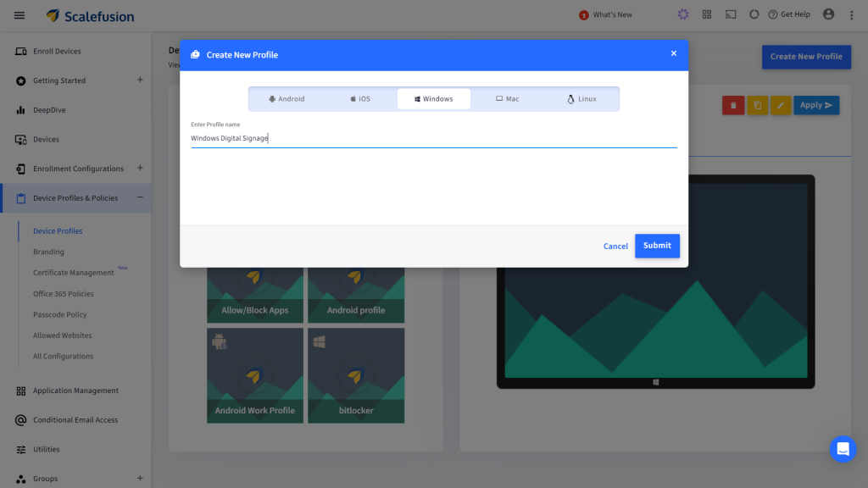Click the pencil edit profile icon
Viewport: 868px width, 488px height.
[781, 105]
